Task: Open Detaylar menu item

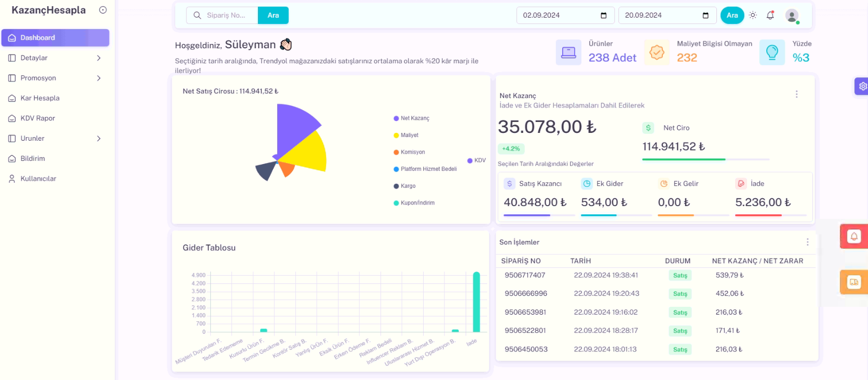Action: (x=55, y=58)
